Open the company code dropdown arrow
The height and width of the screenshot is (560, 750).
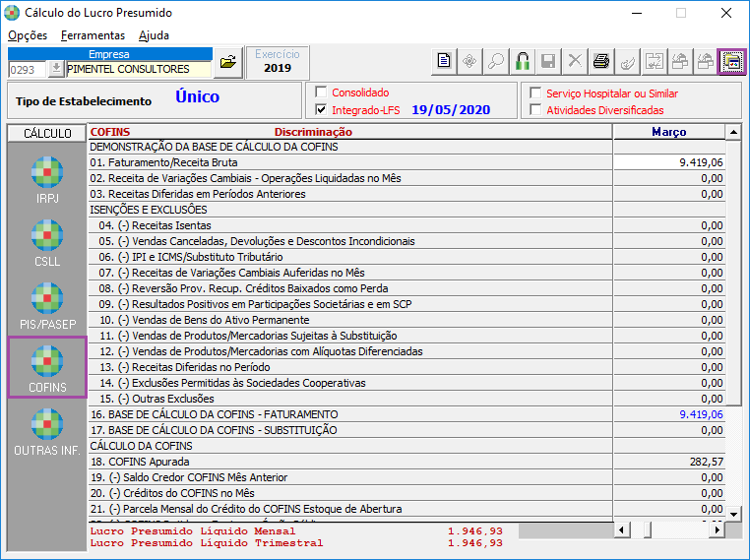(56, 69)
